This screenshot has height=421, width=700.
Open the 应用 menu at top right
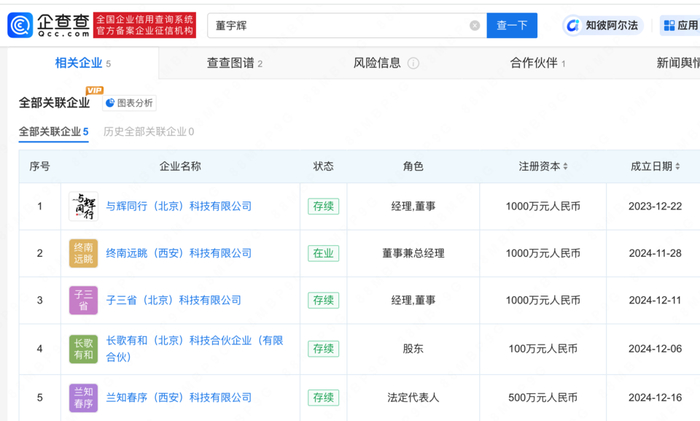tap(680, 26)
